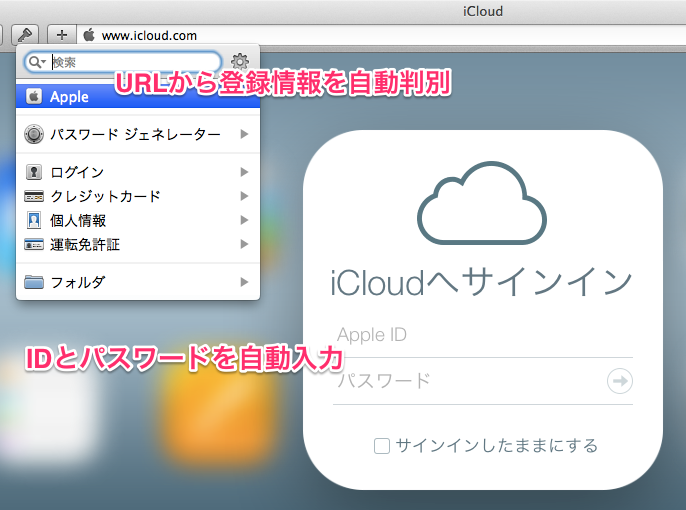Click the Apple favicon in address bar

click(x=89, y=35)
